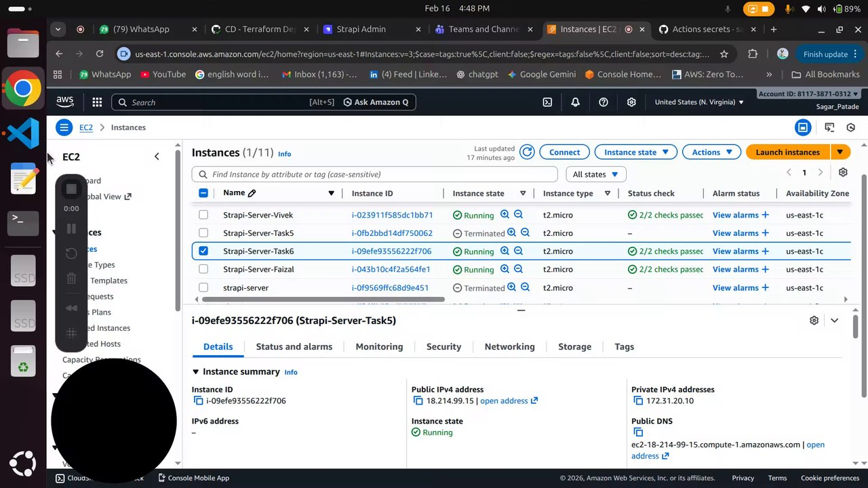Open notifications bell in AWS header

pyautogui.click(x=575, y=102)
